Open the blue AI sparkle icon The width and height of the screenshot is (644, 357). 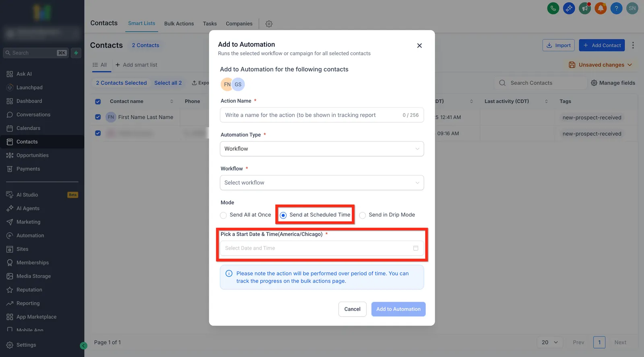(569, 8)
